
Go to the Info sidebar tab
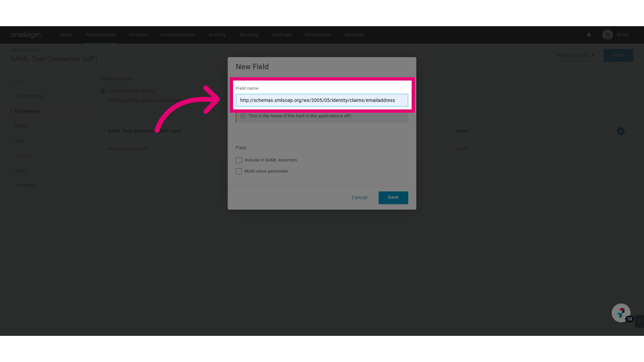(x=19, y=81)
